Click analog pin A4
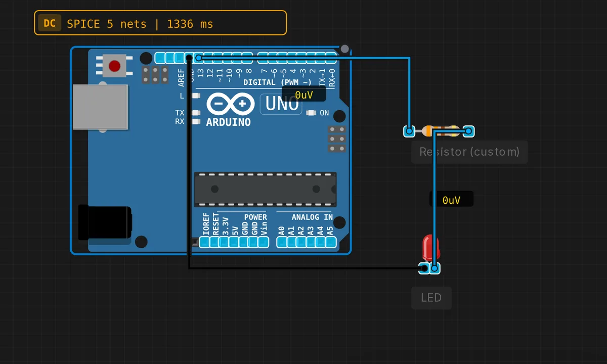 tap(321, 242)
